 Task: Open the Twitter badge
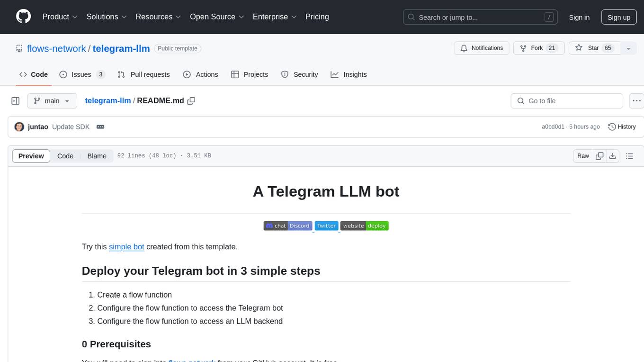(326, 226)
